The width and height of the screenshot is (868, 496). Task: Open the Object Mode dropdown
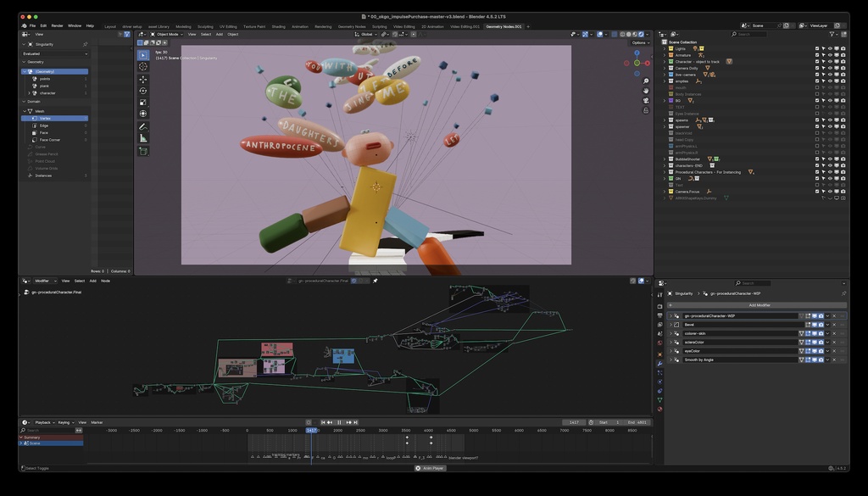[166, 34]
